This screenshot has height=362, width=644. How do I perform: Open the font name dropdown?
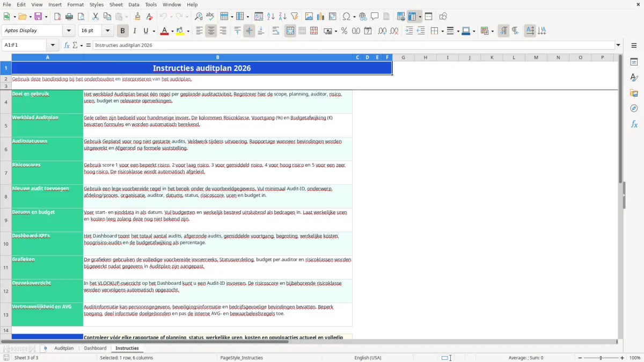point(69,31)
